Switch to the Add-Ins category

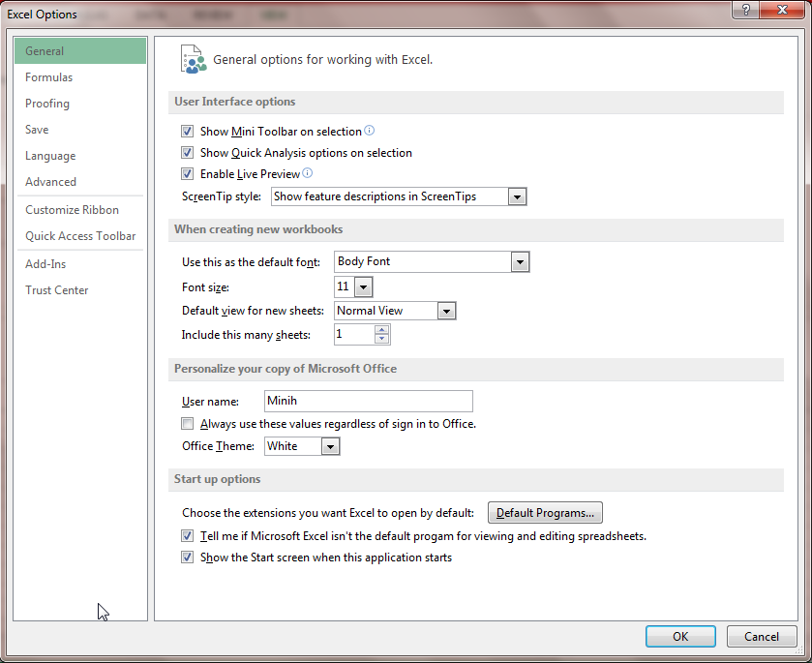pyautogui.click(x=80, y=263)
